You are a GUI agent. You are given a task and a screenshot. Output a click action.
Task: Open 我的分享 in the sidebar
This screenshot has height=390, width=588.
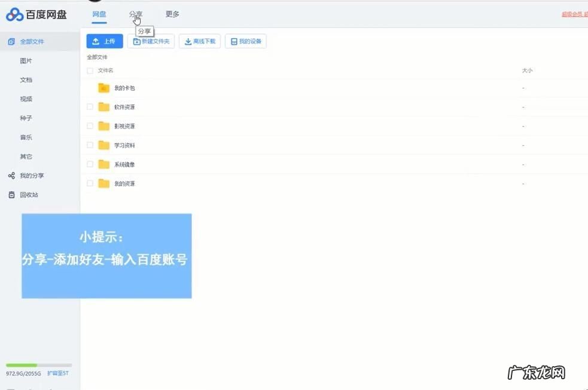click(32, 175)
